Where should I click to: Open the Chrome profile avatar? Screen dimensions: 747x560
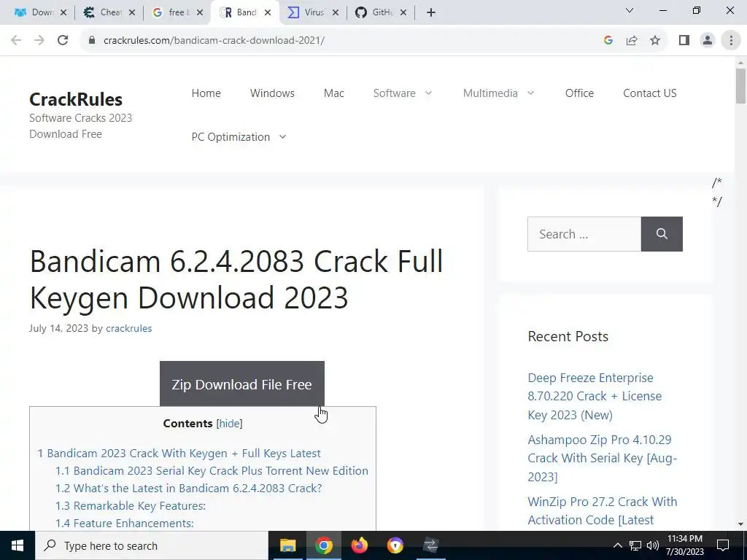[708, 41]
